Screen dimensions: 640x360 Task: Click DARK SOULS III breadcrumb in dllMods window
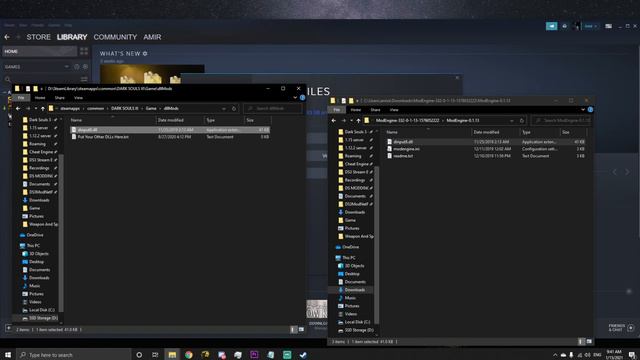tap(124, 109)
